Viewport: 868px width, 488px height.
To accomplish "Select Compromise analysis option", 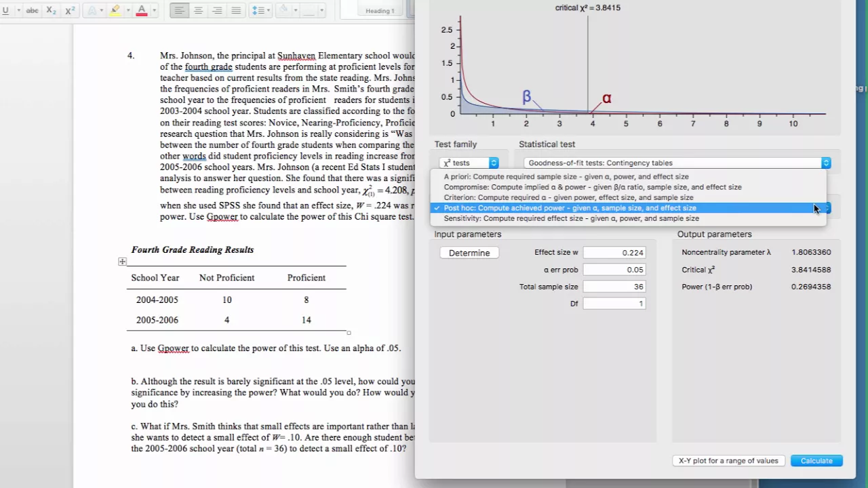I will (629, 187).
